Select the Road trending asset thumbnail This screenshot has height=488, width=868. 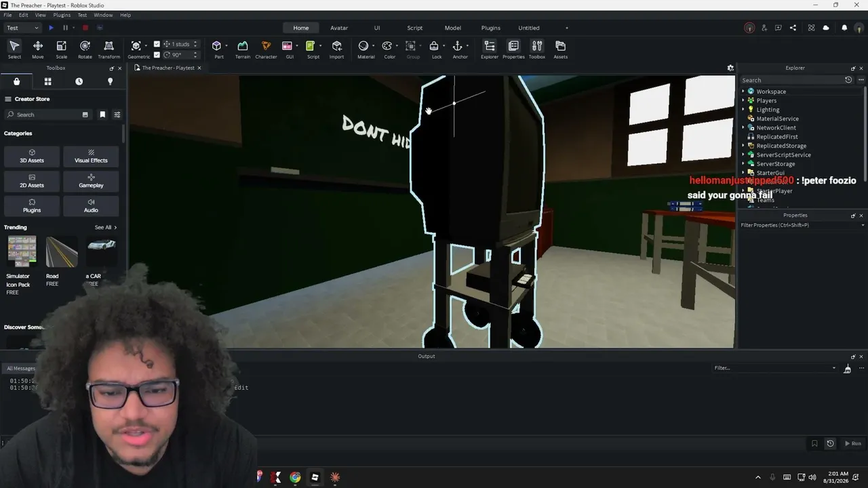pyautogui.click(x=62, y=251)
